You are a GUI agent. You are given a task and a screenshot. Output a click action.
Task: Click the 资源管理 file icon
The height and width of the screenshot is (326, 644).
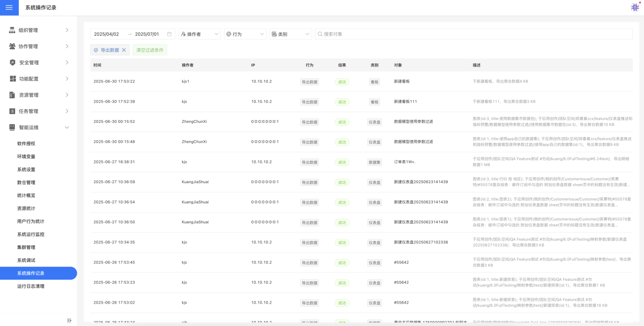point(13,95)
